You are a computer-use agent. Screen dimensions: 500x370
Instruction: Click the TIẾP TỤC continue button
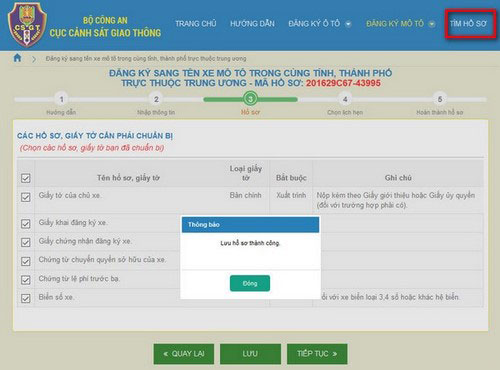point(317,354)
